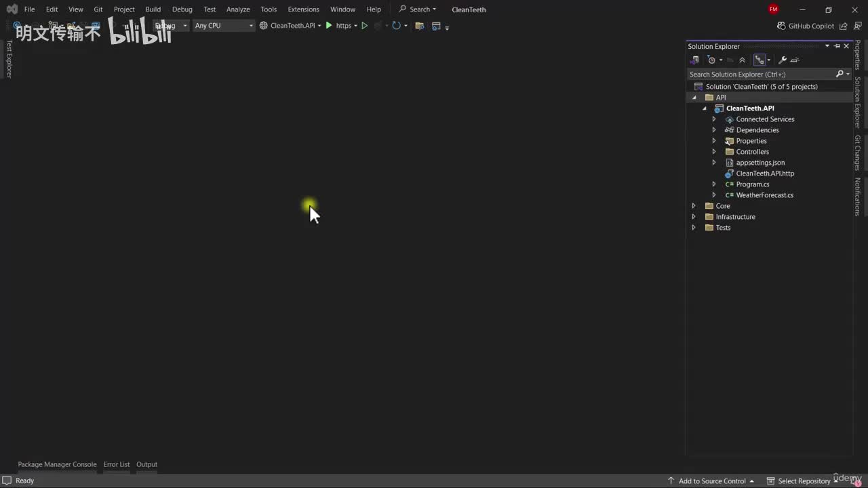The height and width of the screenshot is (488, 868).
Task: Collapse All in Solution Explorer toolbar
Action: tap(742, 60)
